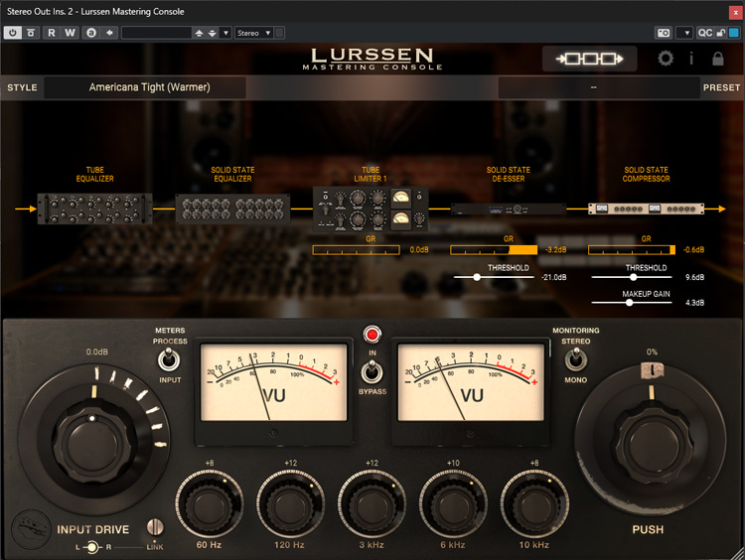Image resolution: width=745 pixels, height=560 pixels.
Task: Close the Lurssen Mastering Console window
Action: point(735,12)
